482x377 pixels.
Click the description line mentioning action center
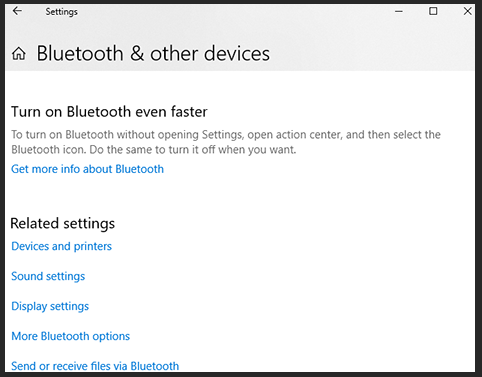(x=226, y=135)
